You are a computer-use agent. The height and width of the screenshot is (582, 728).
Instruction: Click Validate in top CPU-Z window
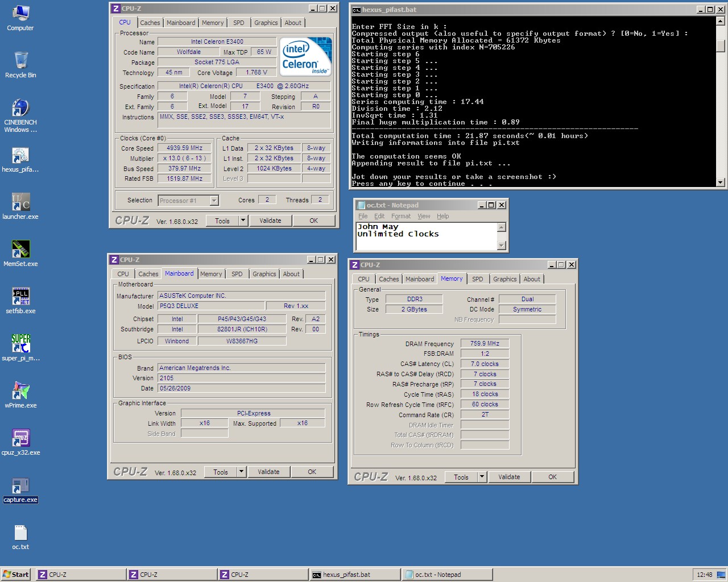tap(270, 221)
